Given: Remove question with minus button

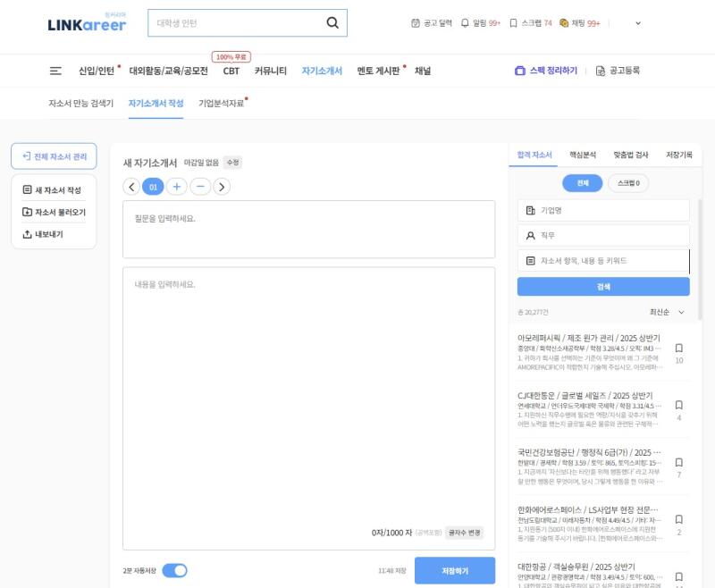Looking at the screenshot, I should coord(199,187).
